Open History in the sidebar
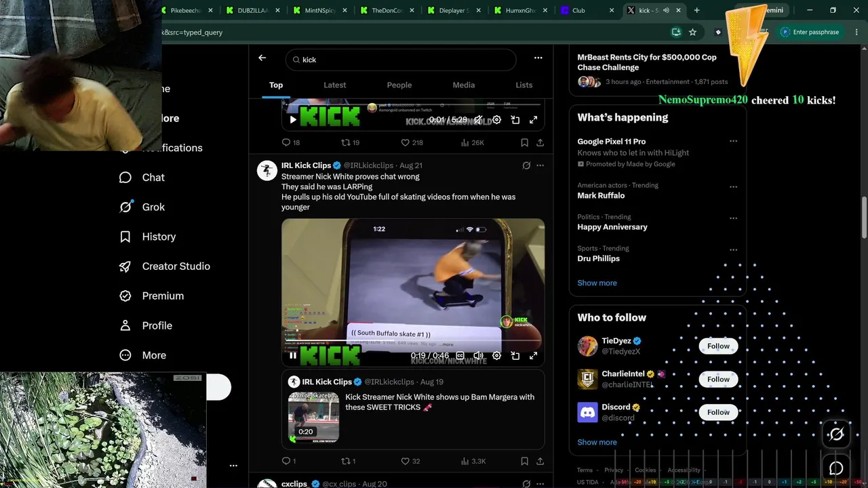This screenshot has width=868, height=488. [147, 237]
